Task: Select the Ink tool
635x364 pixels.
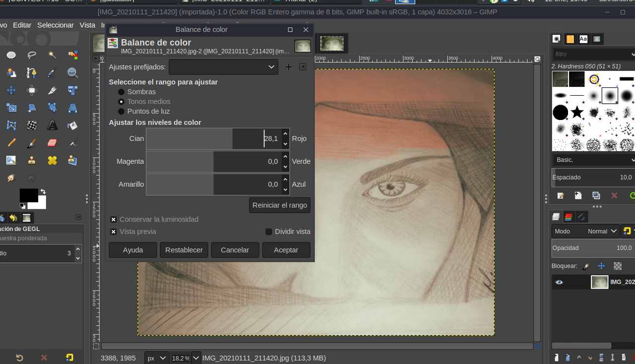Action: point(73,143)
